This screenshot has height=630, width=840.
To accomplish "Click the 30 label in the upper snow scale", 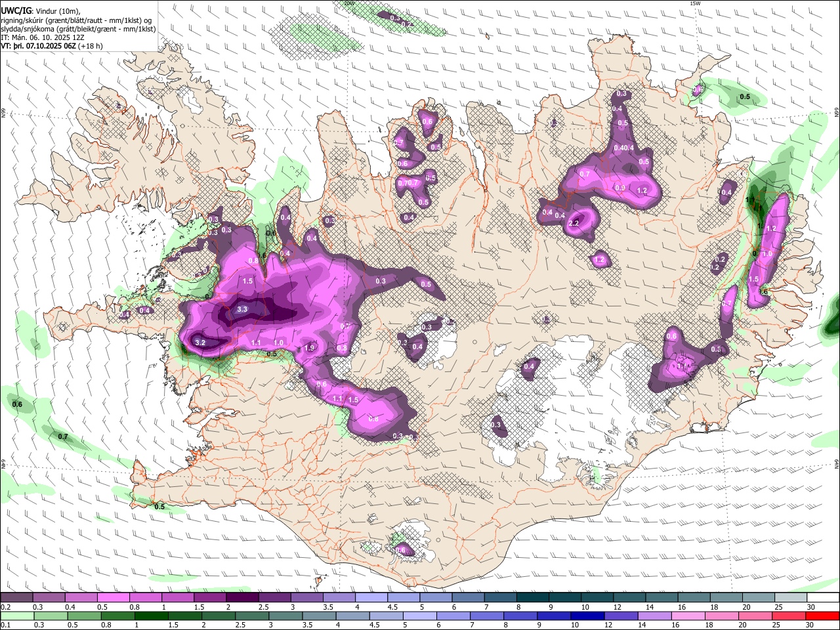I will click(811, 607).
